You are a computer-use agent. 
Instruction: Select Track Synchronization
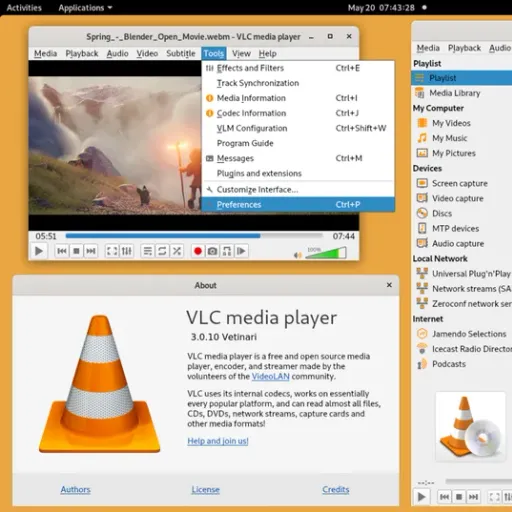click(298, 83)
